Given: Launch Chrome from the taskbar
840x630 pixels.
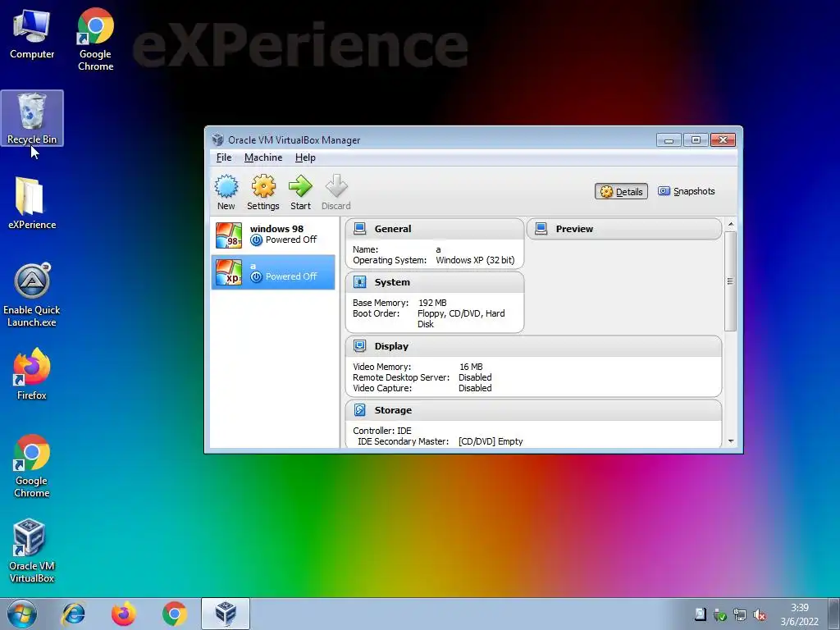Looking at the screenshot, I should click(174, 614).
